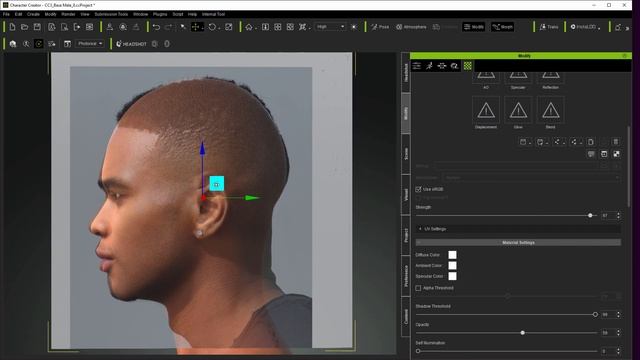Open the Plugins menu
Screen dimensions: 640x360
pos(160,14)
